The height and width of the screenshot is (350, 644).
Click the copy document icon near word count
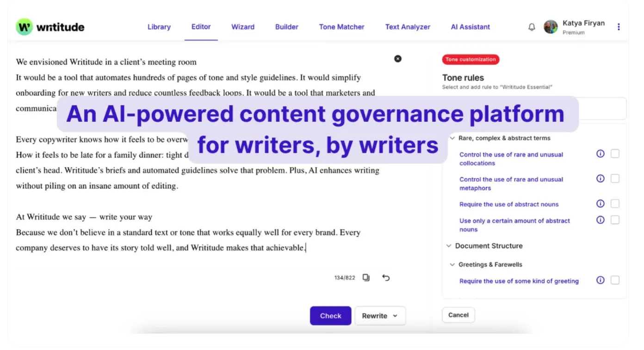(x=365, y=277)
